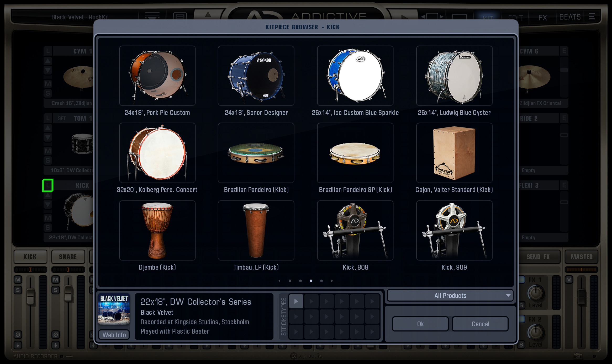Mute the KICK kitpiece slot
The width and height of the screenshot is (612, 364).
point(48,218)
